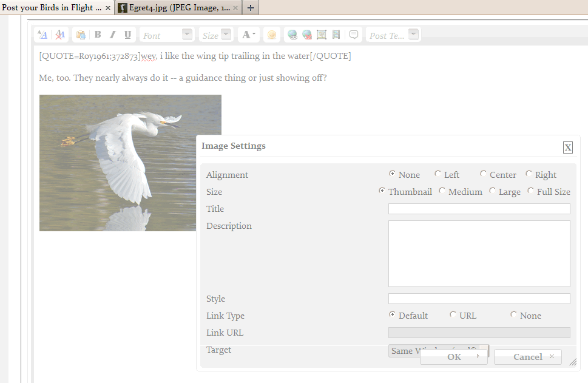This screenshot has width=588, height=383.
Task: Select Alignment Right radio button
Action: pos(529,174)
